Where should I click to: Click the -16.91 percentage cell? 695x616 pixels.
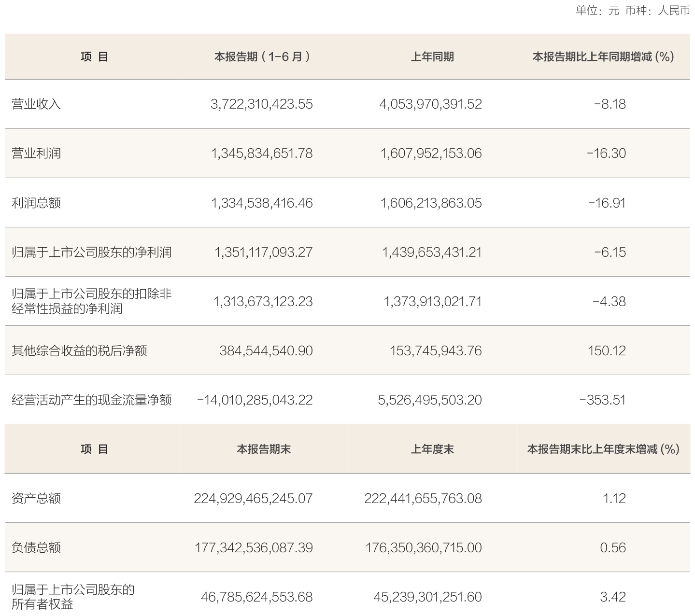pyautogui.click(x=607, y=203)
